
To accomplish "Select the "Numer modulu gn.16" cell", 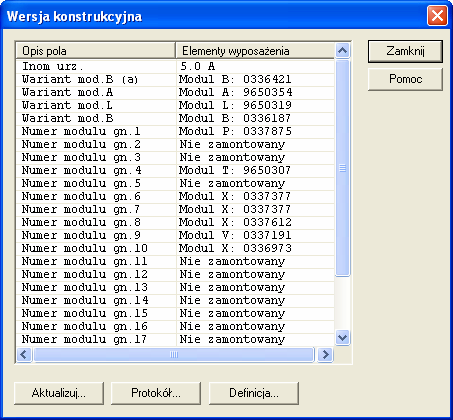I will click(x=96, y=326).
